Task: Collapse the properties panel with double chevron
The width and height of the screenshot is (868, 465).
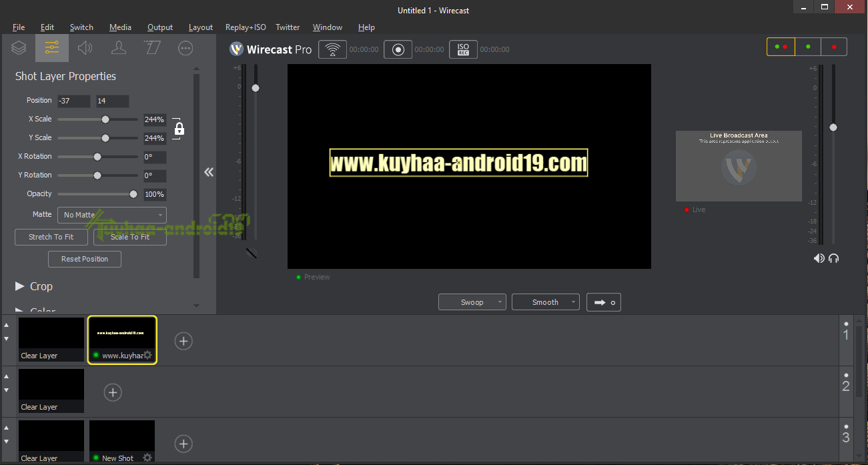Action: click(209, 172)
